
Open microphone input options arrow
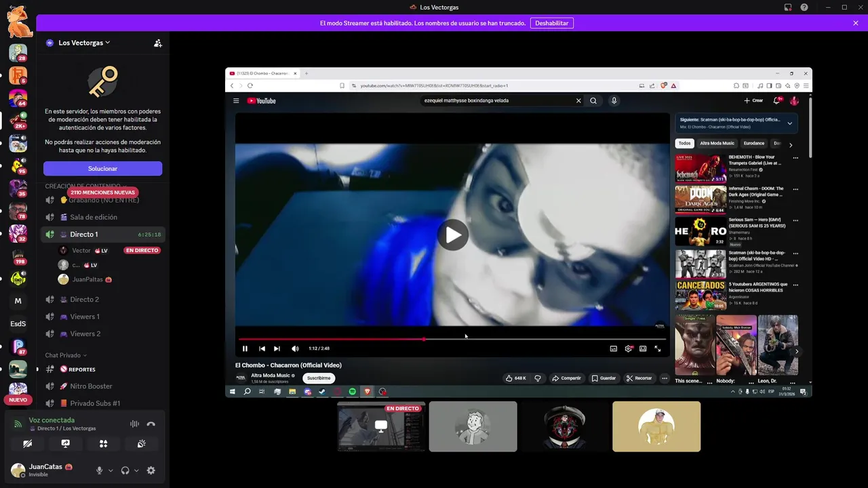[111, 470]
